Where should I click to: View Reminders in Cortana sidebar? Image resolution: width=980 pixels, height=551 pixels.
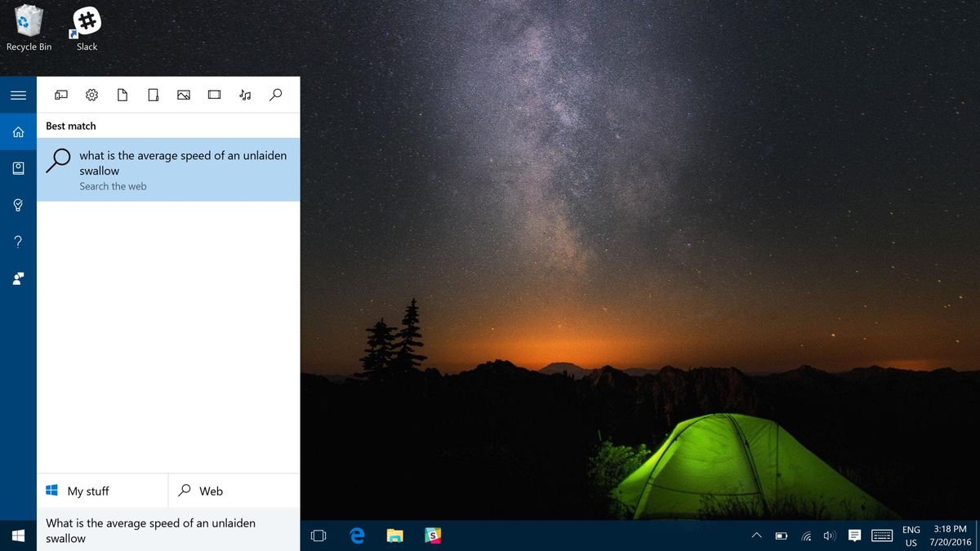(x=18, y=205)
